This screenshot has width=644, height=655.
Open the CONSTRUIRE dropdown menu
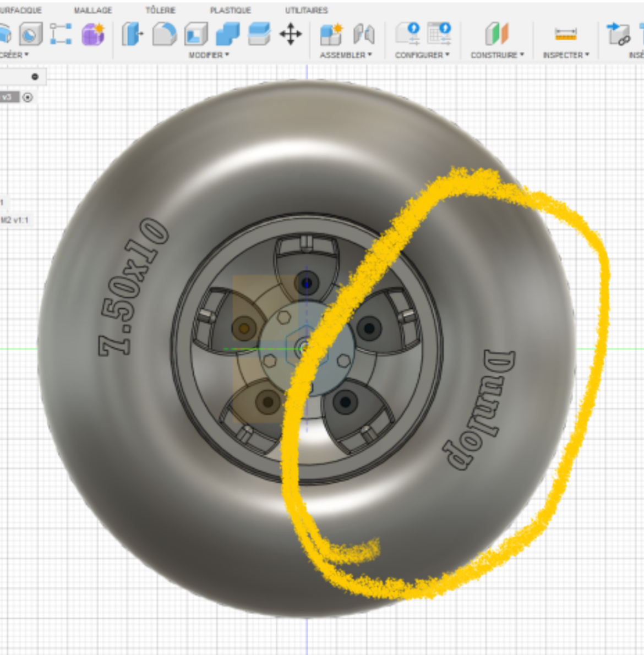point(498,54)
